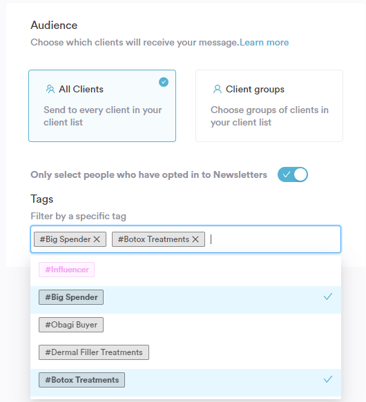The image size is (366, 402).
Task: Click the Client groups person icon
Action: click(217, 89)
